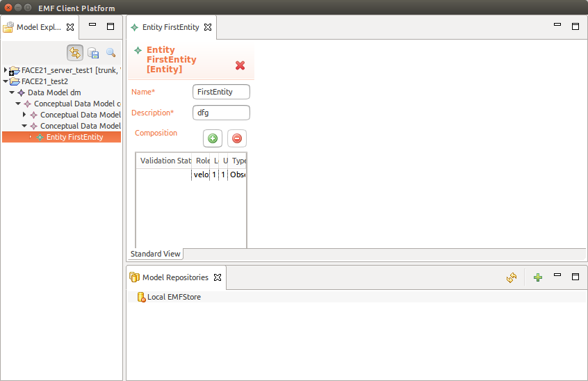
Task: Add a new Composition entry with green plus
Action: [213, 138]
